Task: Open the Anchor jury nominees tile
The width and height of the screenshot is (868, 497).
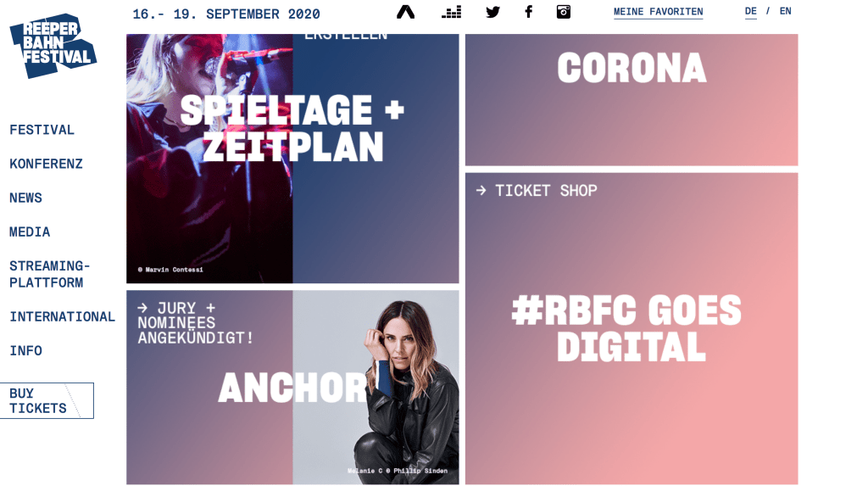Action: click(x=292, y=387)
